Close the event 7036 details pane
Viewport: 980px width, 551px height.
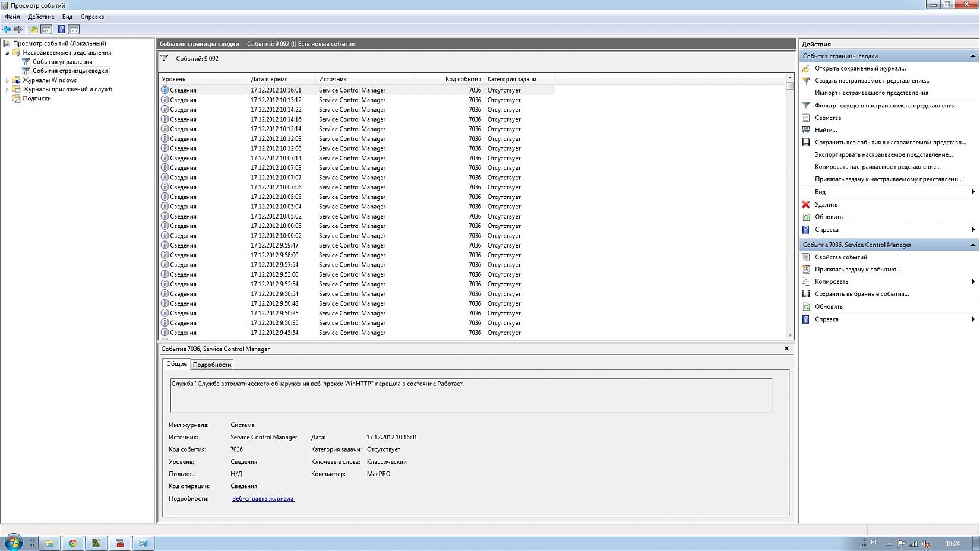coord(786,349)
